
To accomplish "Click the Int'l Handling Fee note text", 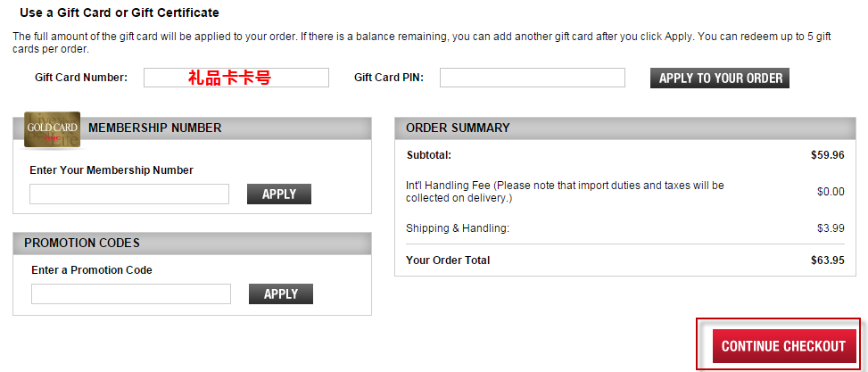I will click(565, 192).
